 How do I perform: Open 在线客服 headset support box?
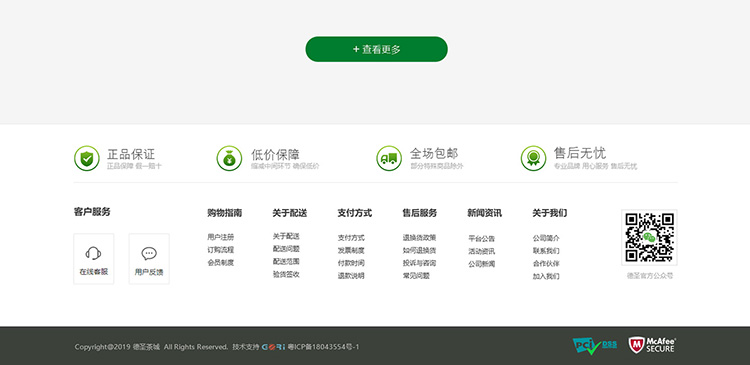(x=94, y=259)
